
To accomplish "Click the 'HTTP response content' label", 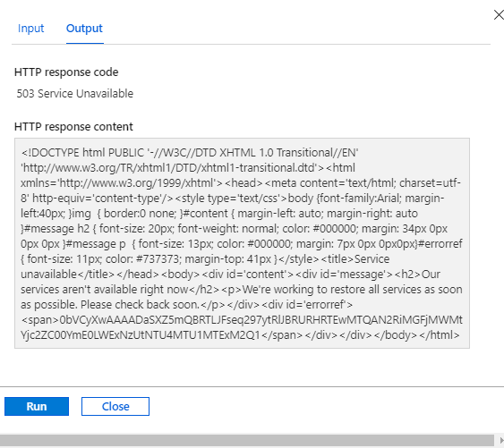I will pos(73,127).
